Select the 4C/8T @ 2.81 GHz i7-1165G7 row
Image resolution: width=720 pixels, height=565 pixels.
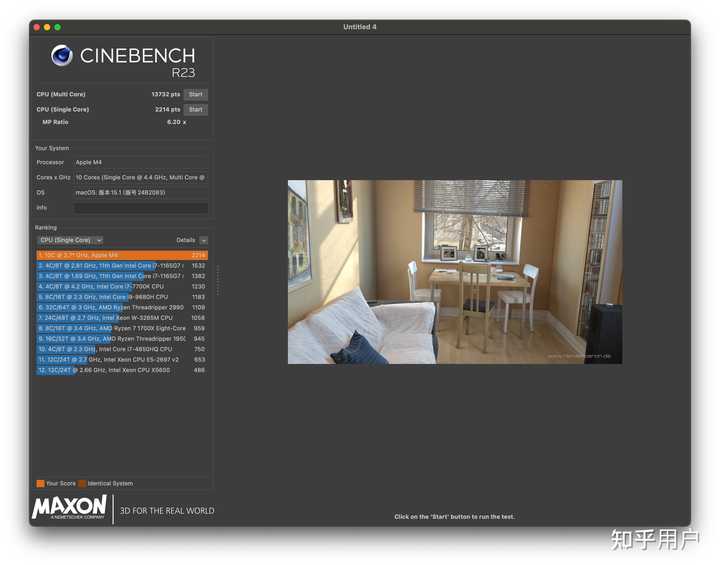point(122,266)
